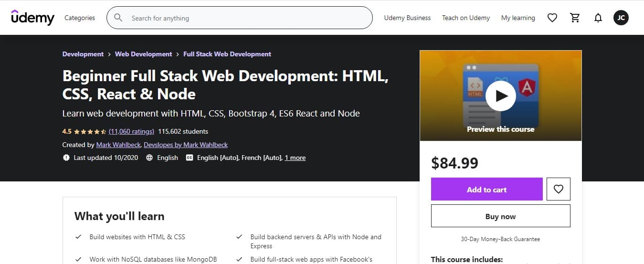Screen dimensions: 644x264
Task: Open the Categories menu
Action: [x=80, y=18]
